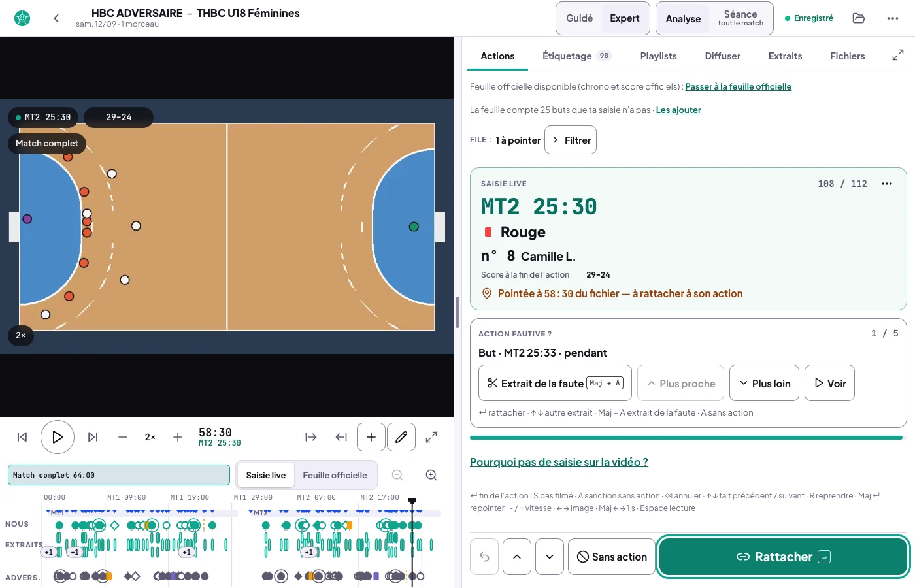Click the Match complet 64:00 timeline bar
Screen dimensions: 915x588
[119, 475]
